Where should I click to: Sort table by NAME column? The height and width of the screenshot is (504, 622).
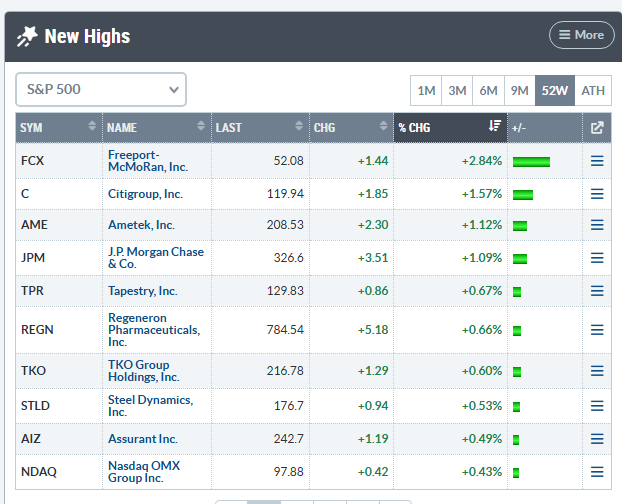click(x=157, y=128)
